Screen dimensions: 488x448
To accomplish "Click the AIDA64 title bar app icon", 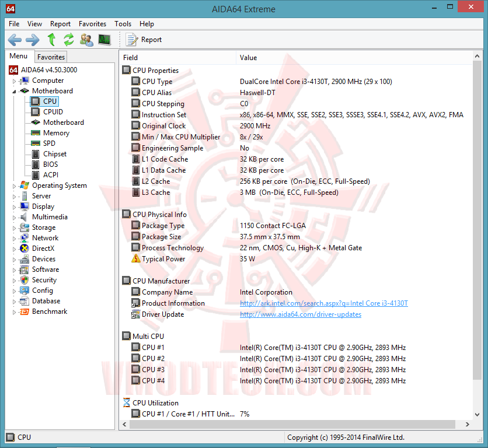I will [11, 9].
